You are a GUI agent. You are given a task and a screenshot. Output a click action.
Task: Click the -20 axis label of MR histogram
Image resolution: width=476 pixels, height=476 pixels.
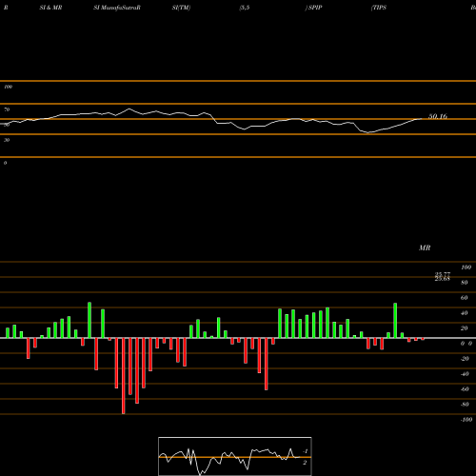465,359
